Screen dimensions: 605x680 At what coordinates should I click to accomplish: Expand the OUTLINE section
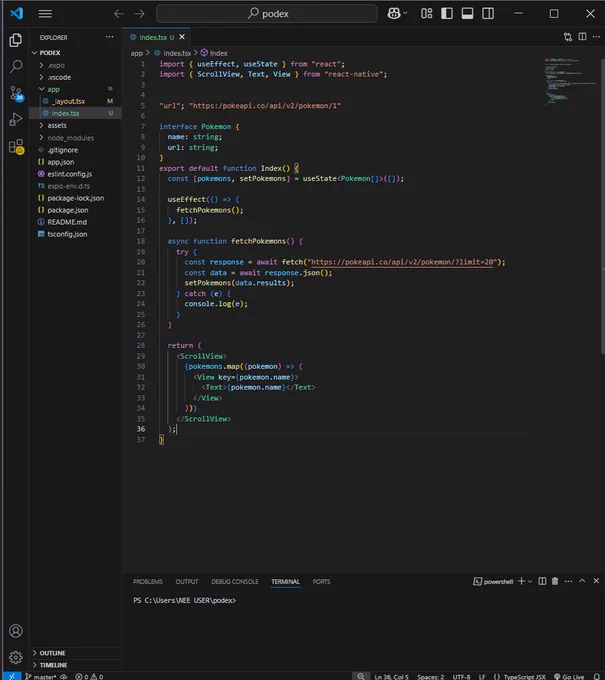pyautogui.click(x=75, y=653)
